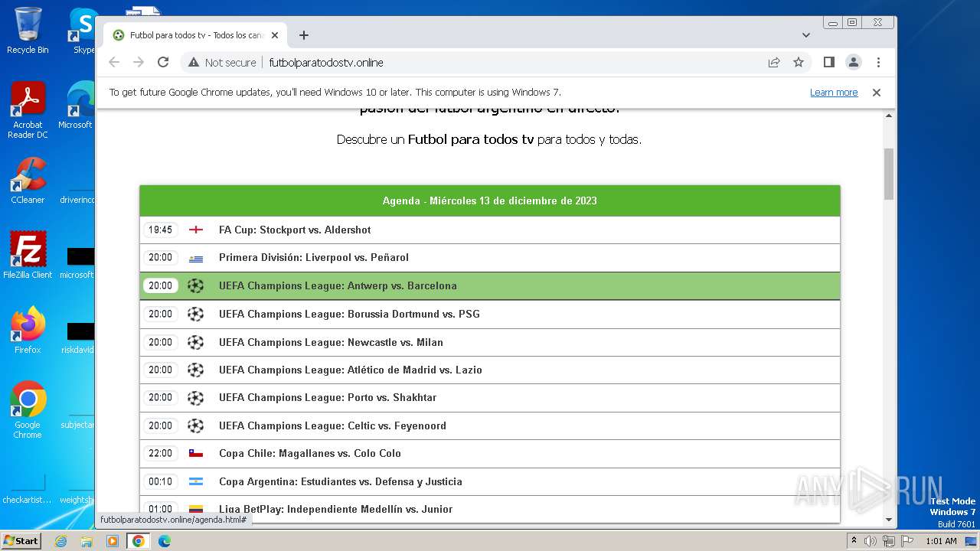This screenshot has width=980, height=551.
Task: Click the soccer ball icon in Antwerp row
Action: coord(196,285)
